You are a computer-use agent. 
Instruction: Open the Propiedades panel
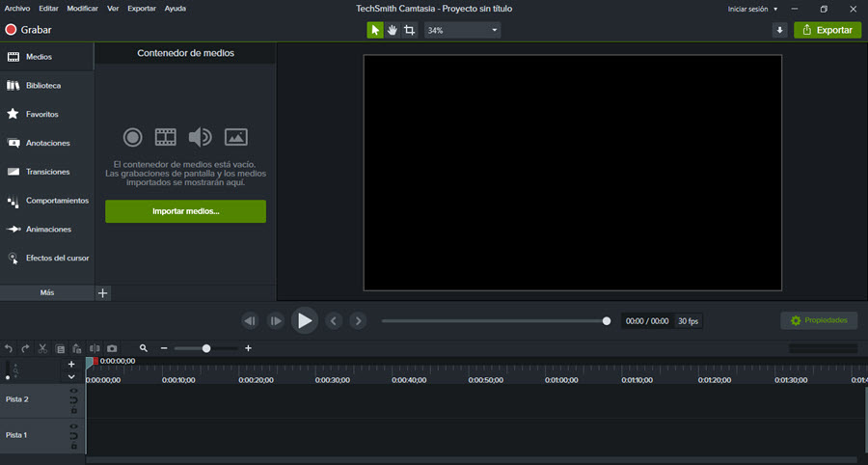click(x=819, y=320)
